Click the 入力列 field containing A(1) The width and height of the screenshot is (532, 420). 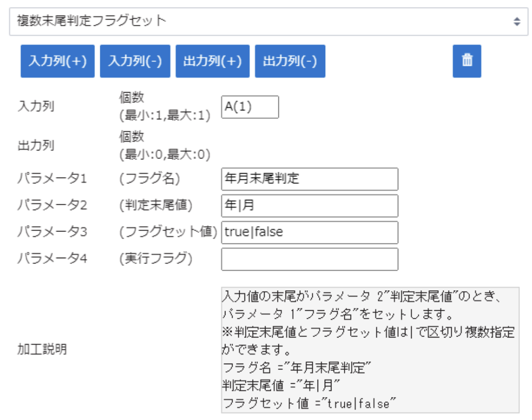coord(250,107)
